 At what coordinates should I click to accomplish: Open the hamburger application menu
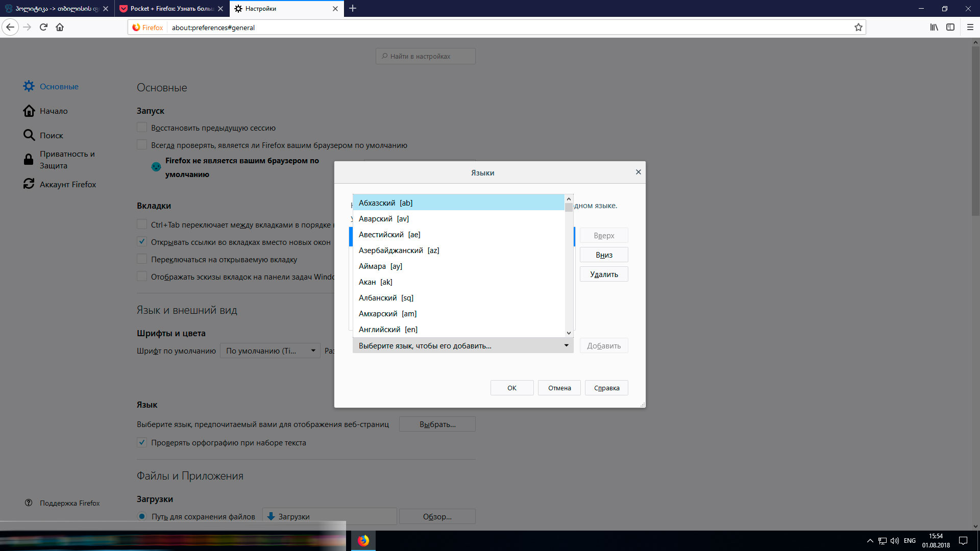[x=970, y=28]
